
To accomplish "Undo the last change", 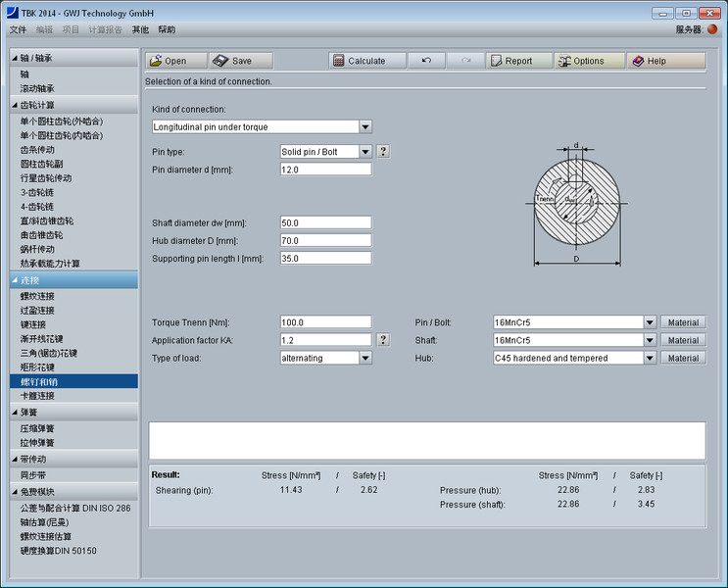I will [426, 61].
